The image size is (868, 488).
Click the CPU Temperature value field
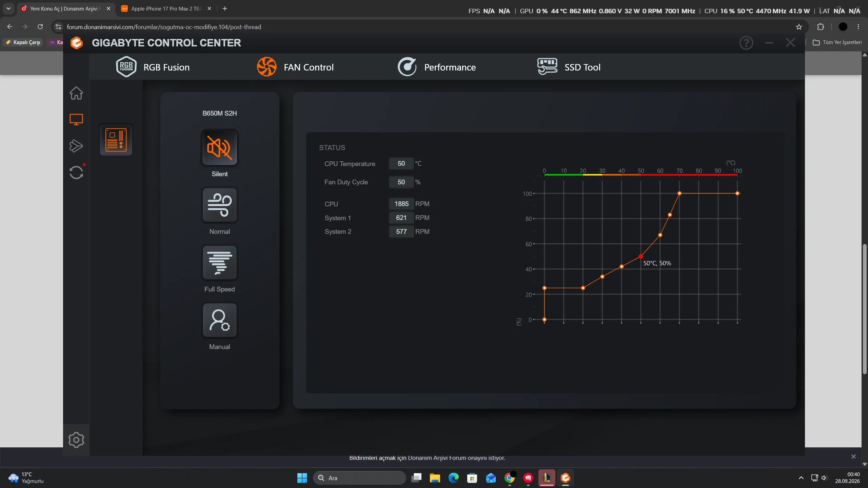(x=401, y=164)
